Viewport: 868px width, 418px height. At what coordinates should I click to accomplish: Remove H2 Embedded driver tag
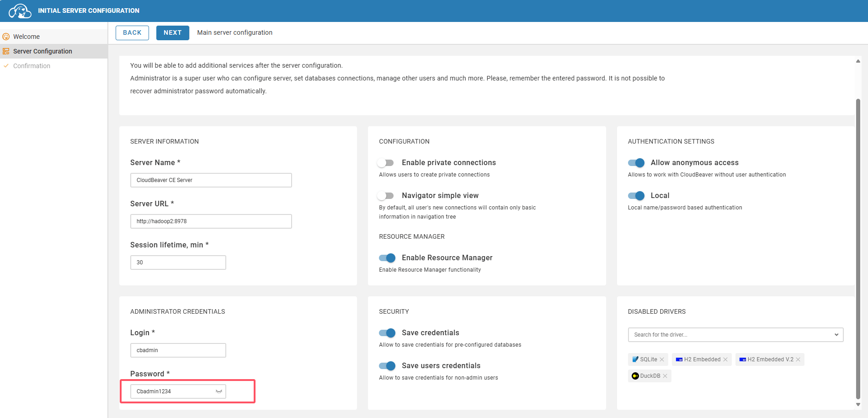pos(725,359)
